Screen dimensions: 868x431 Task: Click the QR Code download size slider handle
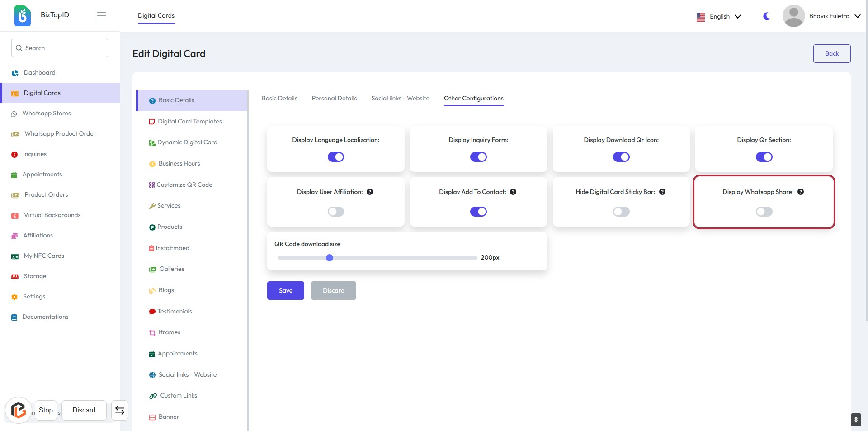(x=330, y=258)
